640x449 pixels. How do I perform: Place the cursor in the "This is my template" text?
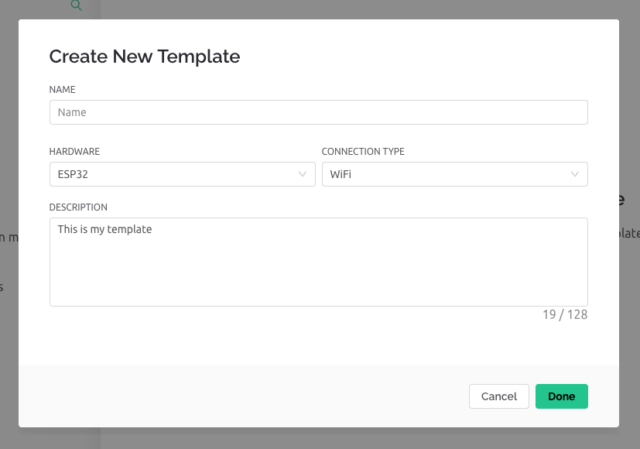pos(104,230)
